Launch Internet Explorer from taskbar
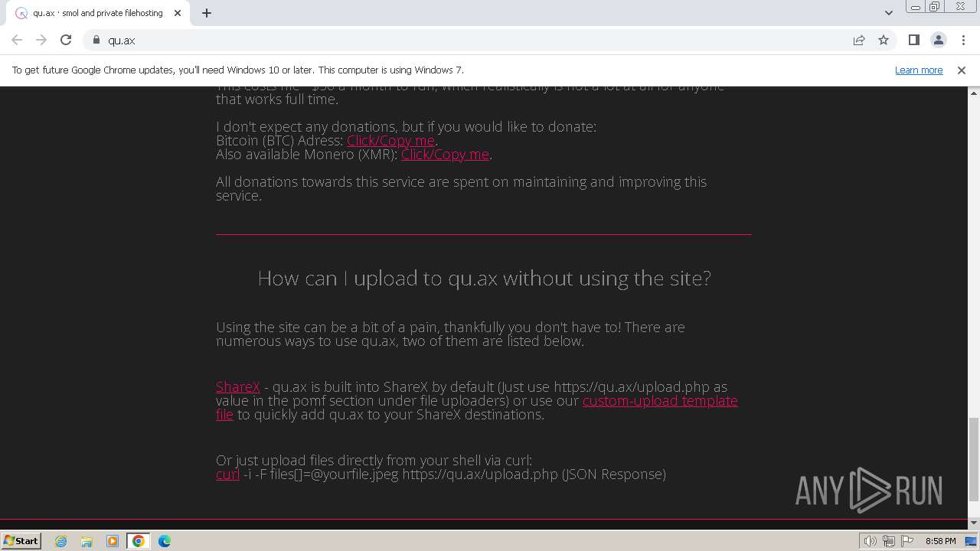Image resolution: width=980 pixels, height=551 pixels. pyautogui.click(x=61, y=541)
